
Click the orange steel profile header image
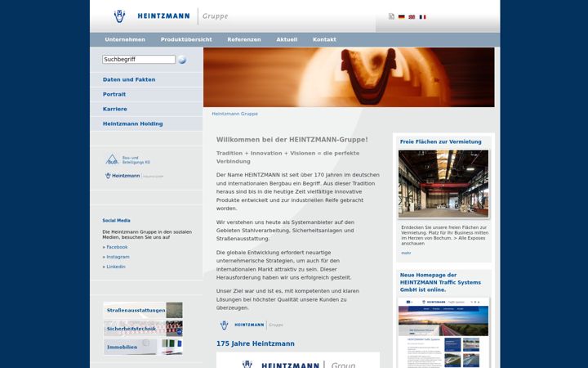(349, 78)
